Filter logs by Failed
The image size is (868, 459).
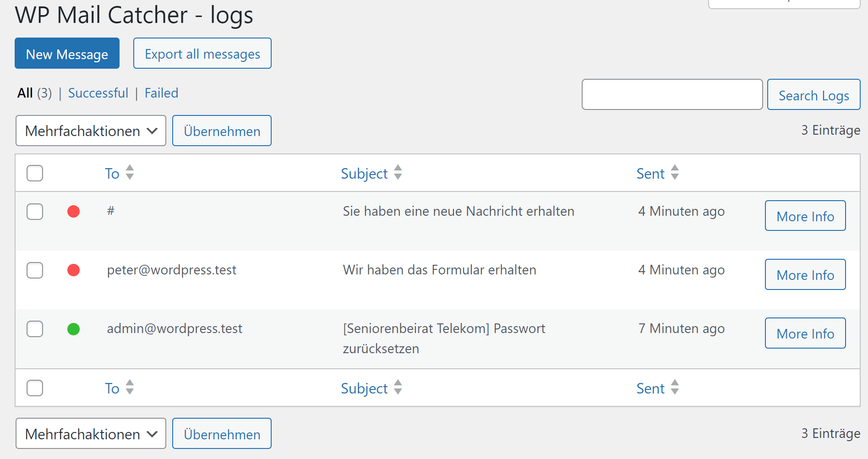(161, 93)
